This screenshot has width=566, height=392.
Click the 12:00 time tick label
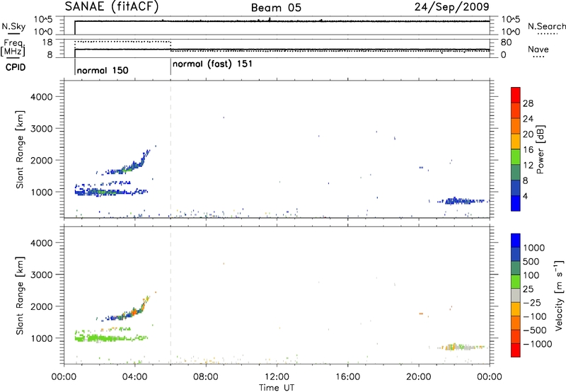[277, 377]
